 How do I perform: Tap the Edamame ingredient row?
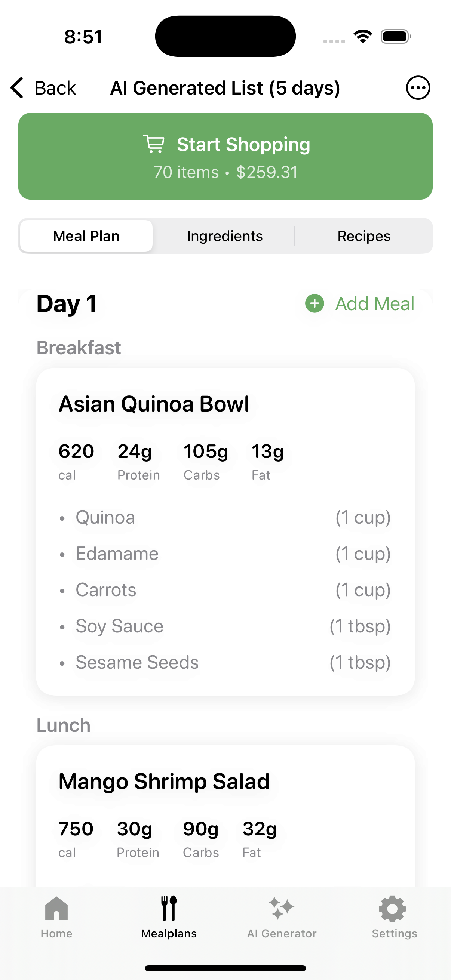(225, 554)
